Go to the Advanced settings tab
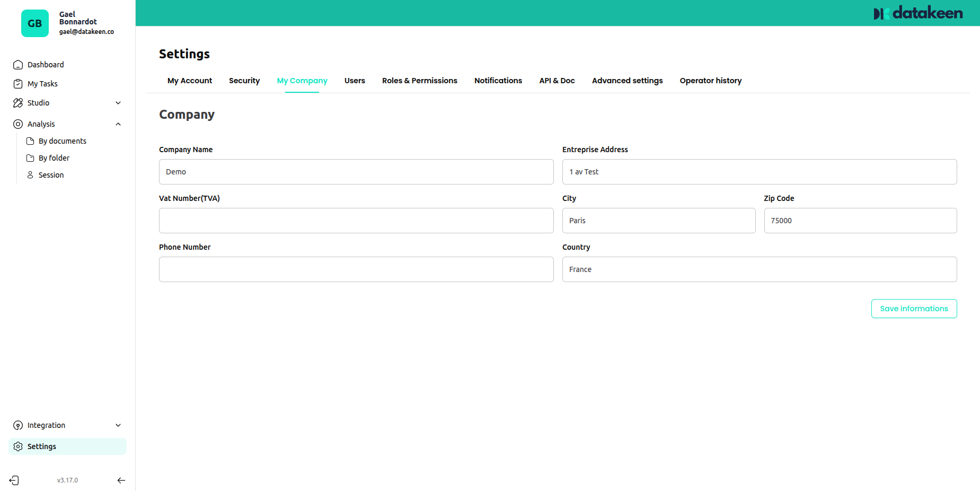Viewport: 980px width, 491px height. [627, 81]
